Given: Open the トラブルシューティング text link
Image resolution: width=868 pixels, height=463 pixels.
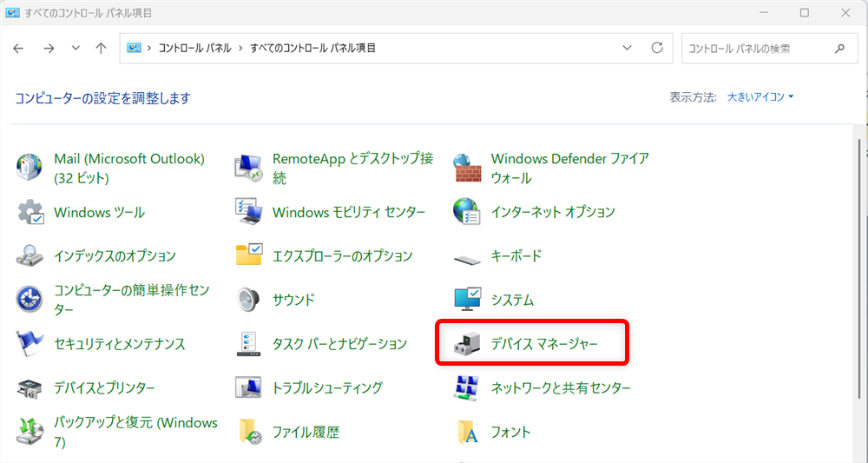Looking at the screenshot, I should (327, 387).
